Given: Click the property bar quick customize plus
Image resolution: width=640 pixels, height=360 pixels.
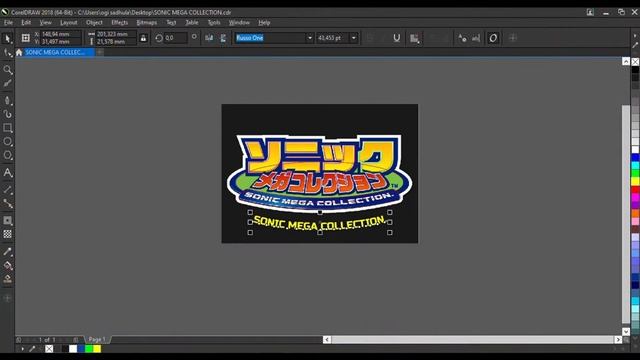Looking at the screenshot, I should (513, 38).
